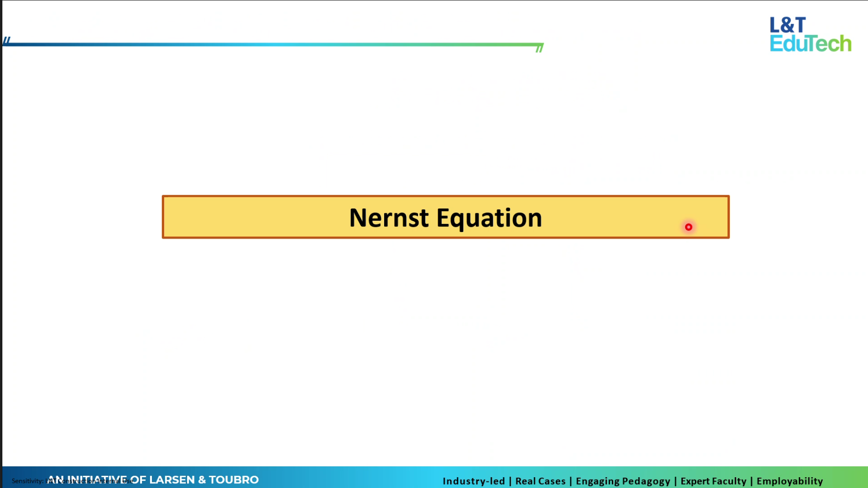Viewport: 868px width, 488px height.
Task: Click the black strip at the left edge
Action: coord(1,235)
